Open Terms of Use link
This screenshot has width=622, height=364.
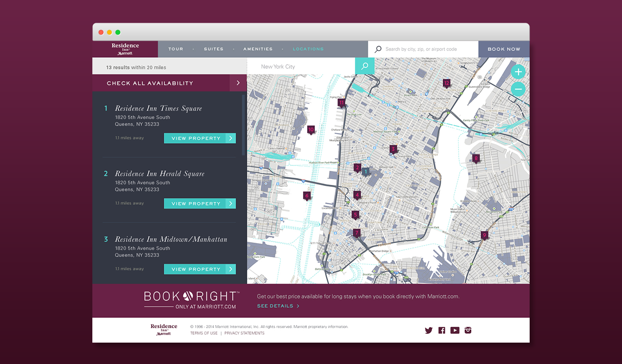[x=204, y=333]
